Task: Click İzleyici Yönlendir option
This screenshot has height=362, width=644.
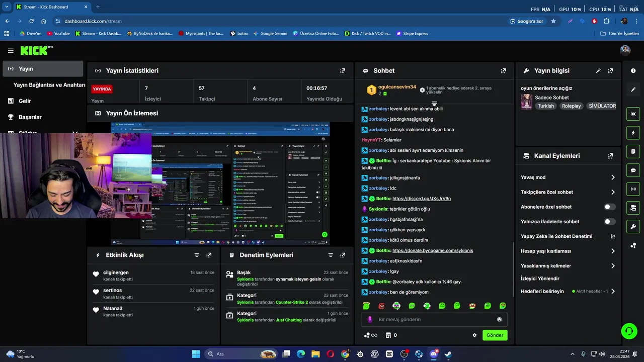Action: (540, 279)
